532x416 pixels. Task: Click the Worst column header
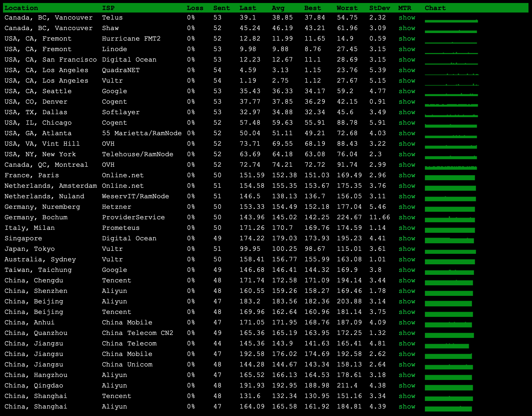347,8
